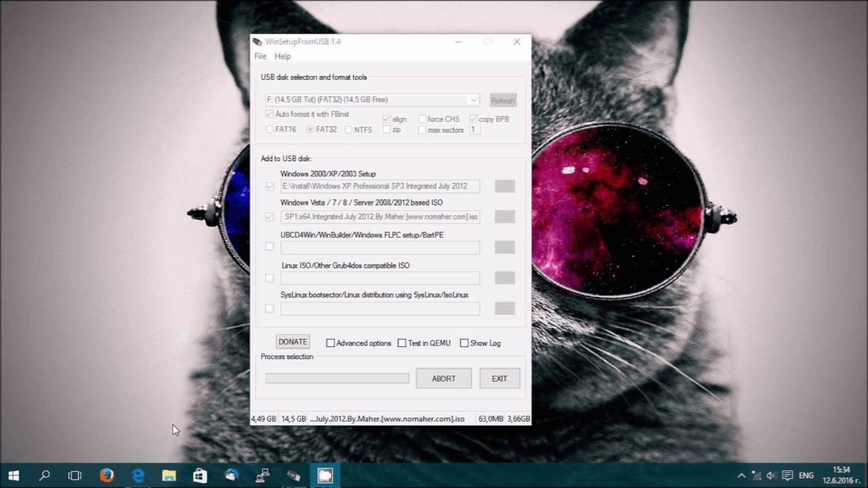Screen dimensions: 868x488
Task: Browse for SysLinux source folder
Action: pyautogui.click(x=505, y=308)
